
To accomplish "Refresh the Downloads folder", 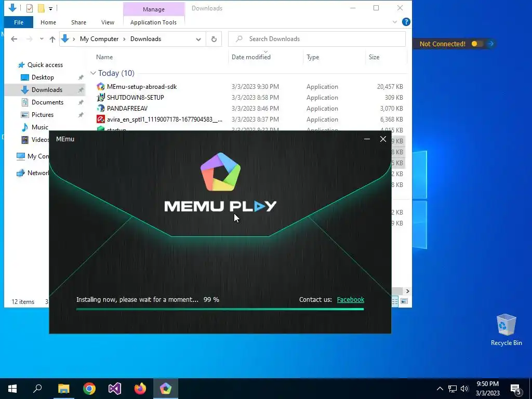I will (x=214, y=39).
